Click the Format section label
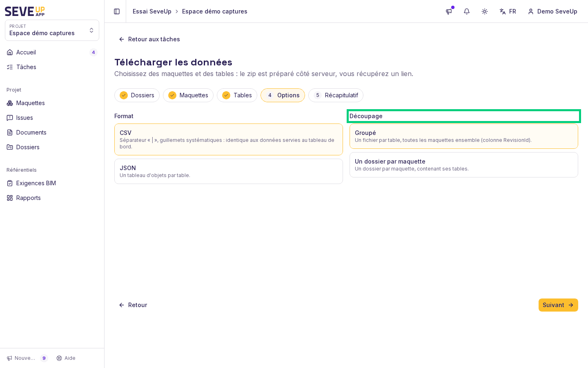The image size is (588, 368). tap(124, 116)
